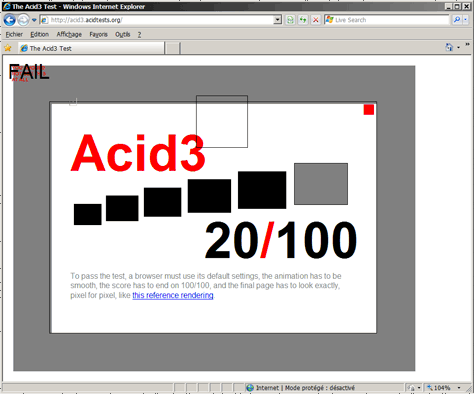The width and height of the screenshot is (474, 394).
Task: Open a new blank tab
Action: (x=173, y=48)
